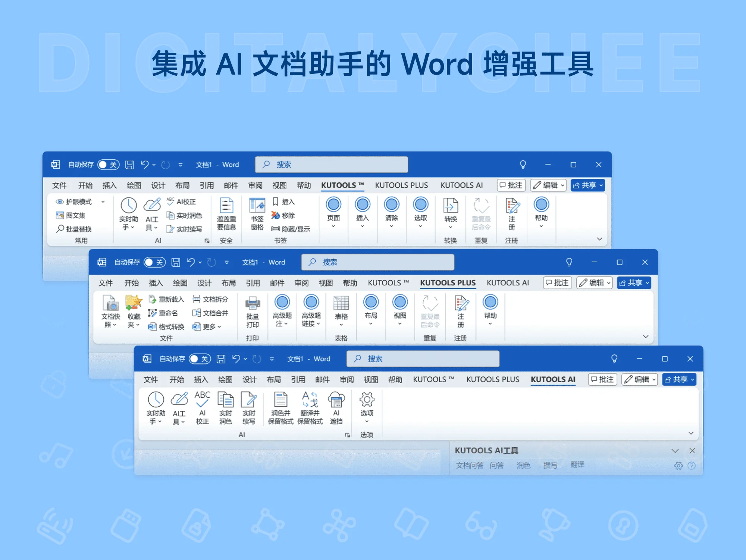Click AI校正 in top window ribbon
746x560 pixels.
[x=181, y=201]
